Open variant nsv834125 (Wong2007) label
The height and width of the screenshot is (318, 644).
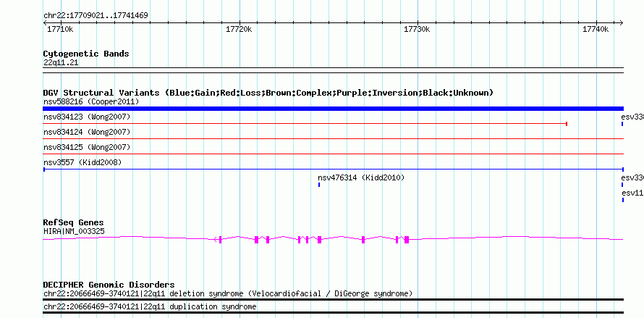coord(87,147)
